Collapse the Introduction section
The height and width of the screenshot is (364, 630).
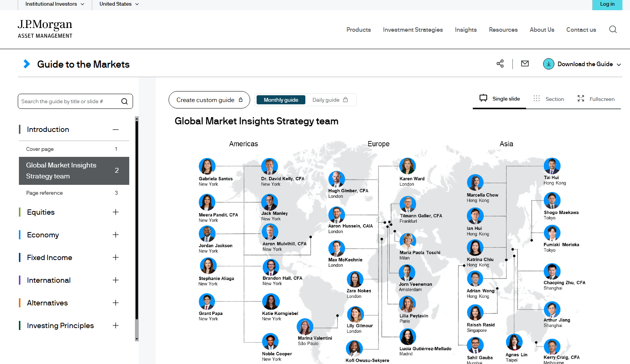pos(116,129)
